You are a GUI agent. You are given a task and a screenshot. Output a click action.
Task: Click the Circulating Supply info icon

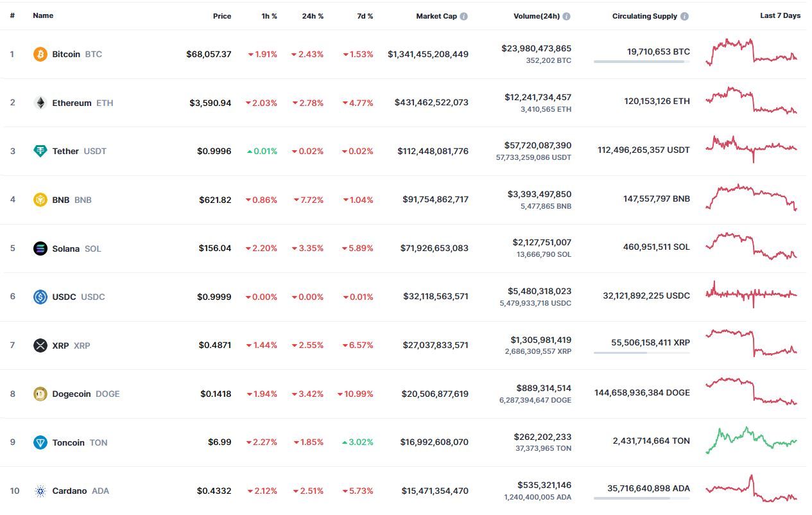point(684,16)
